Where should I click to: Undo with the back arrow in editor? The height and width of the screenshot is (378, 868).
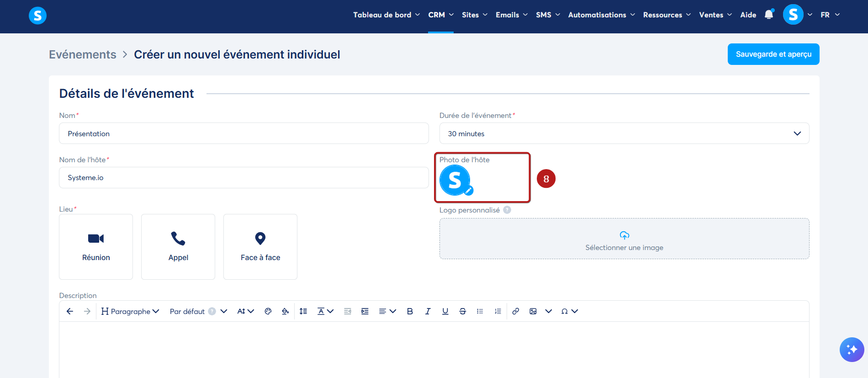[70, 311]
